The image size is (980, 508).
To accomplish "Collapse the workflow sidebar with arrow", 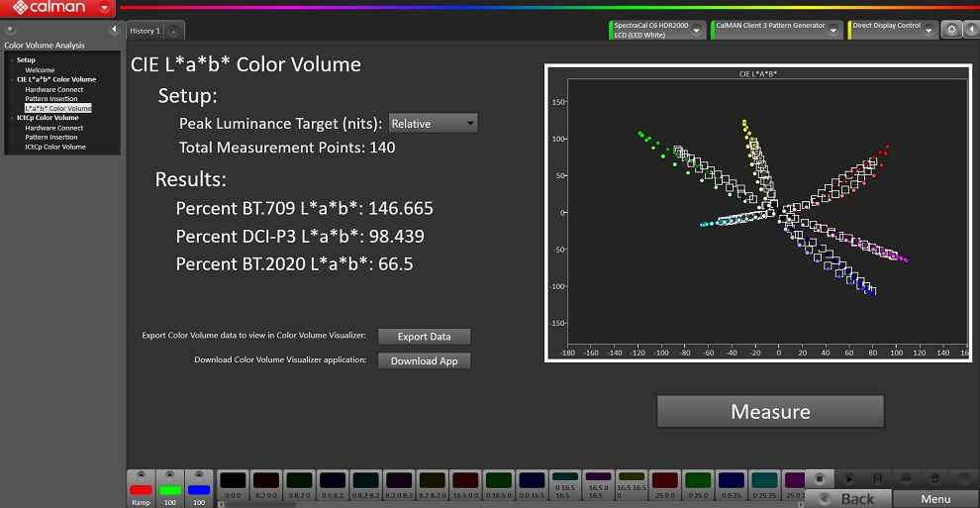I will (x=114, y=30).
